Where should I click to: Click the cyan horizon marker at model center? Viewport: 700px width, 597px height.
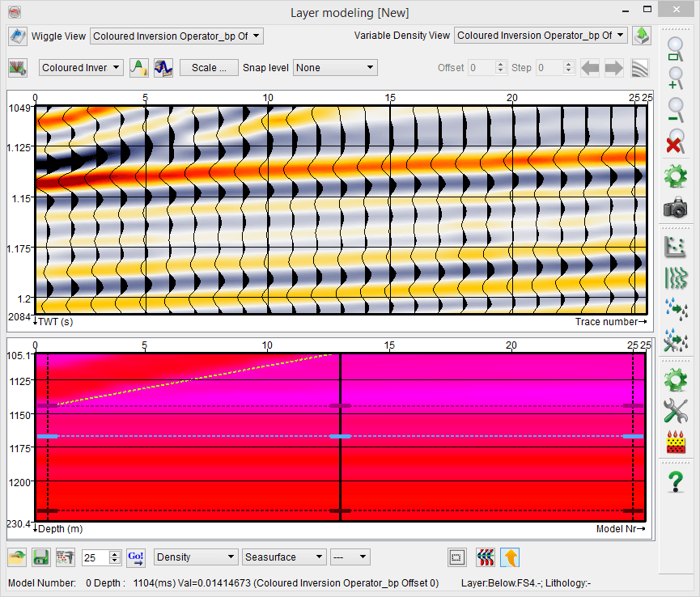pyautogui.click(x=339, y=436)
